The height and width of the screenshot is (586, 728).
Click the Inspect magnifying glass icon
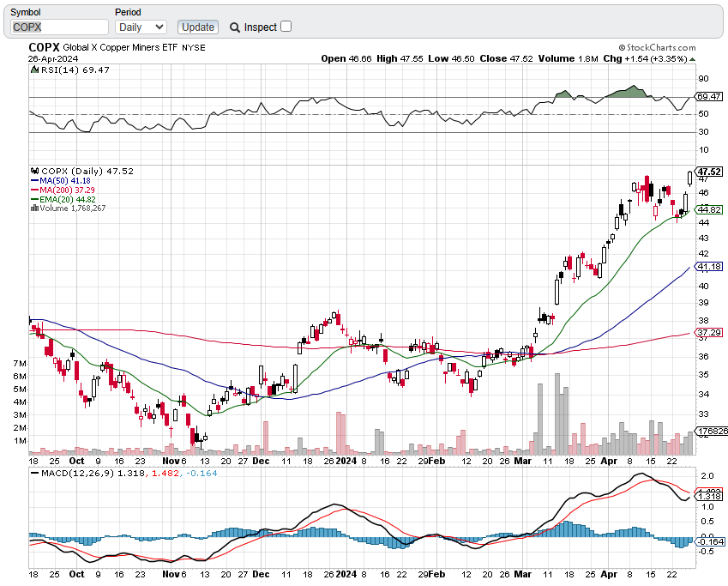tap(235, 27)
